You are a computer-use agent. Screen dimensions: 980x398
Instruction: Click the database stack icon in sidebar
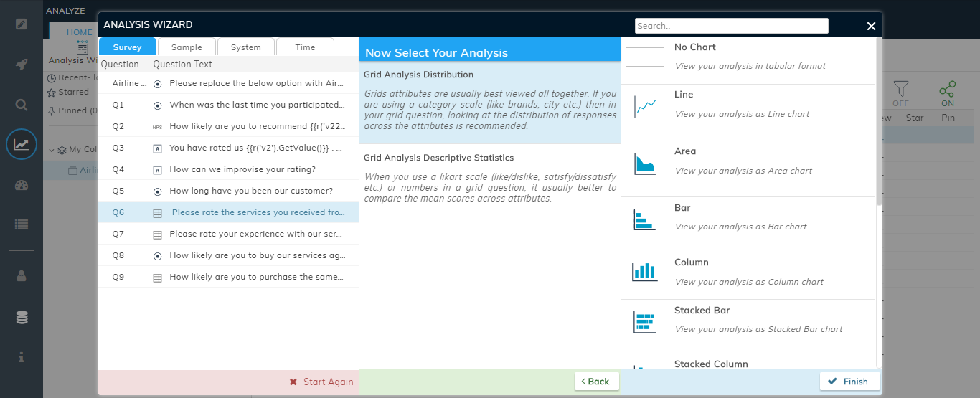point(22,318)
